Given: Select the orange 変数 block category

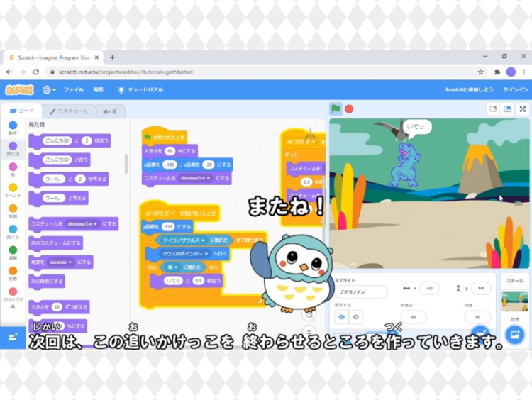Looking at the screenshot, I should pos(13,273).
